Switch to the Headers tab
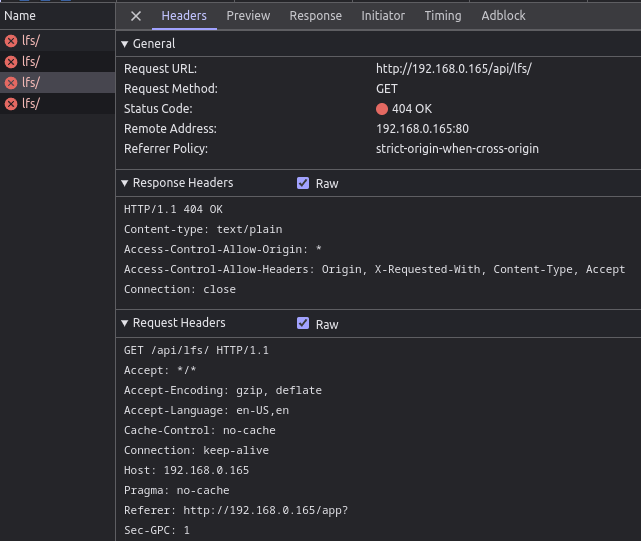 point(184,16)
